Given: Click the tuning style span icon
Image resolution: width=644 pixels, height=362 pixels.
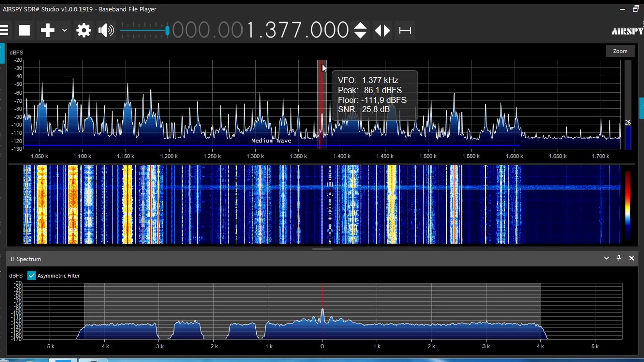Looking at the screenshot, I should tap(405, 31).
